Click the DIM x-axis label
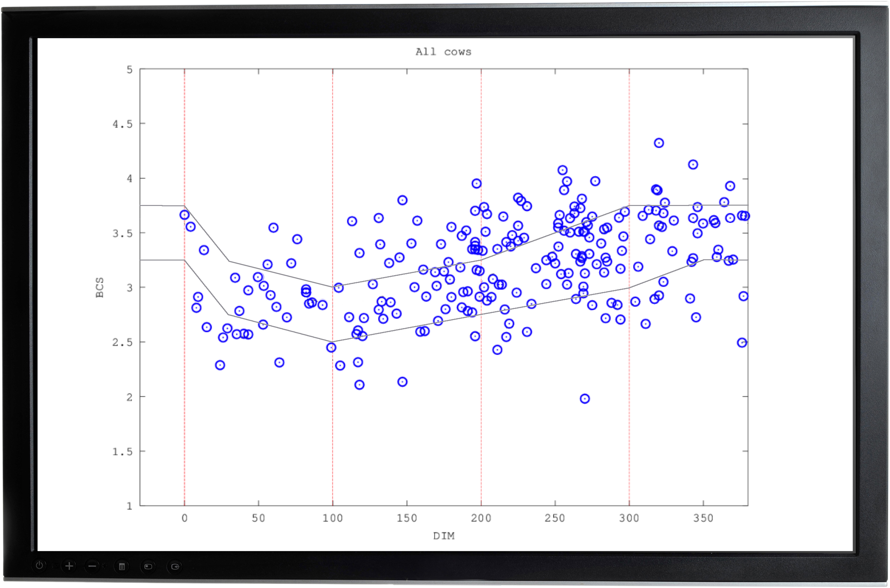The width and height of the screenshot is (890, 588). click(x=444, y=536)
